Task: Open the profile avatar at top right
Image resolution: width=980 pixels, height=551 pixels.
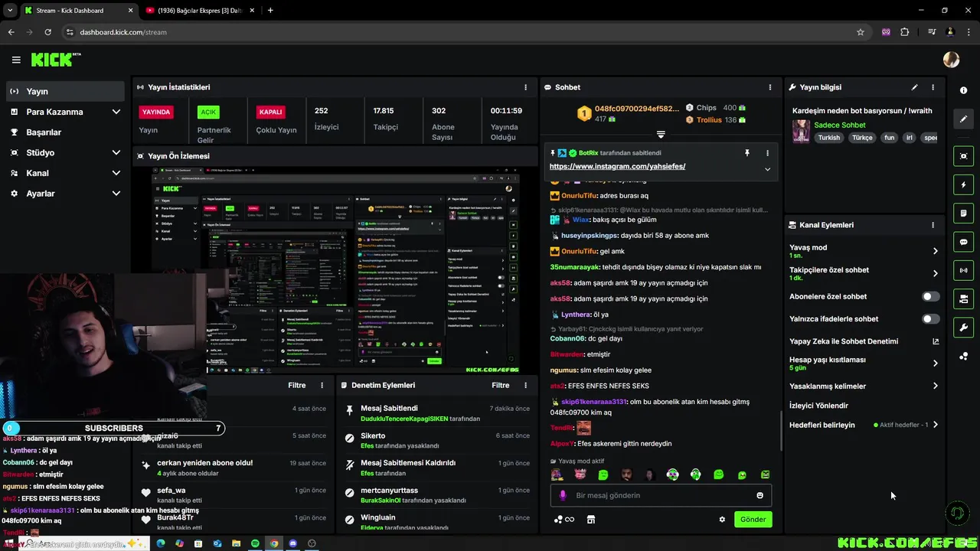Action: pyautogui.click(x=951, y=60)
